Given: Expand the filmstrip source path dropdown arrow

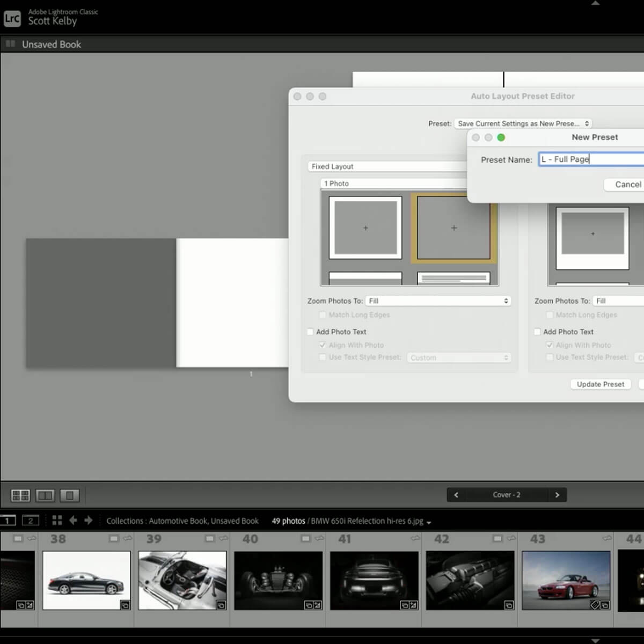Looking at the screenshot, I should [429, 522].
